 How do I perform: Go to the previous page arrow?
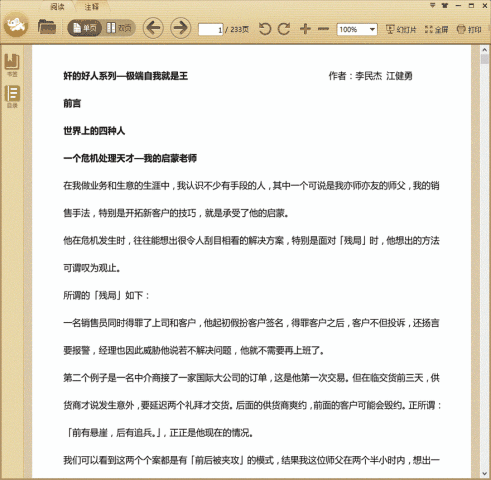coord(153,28)
